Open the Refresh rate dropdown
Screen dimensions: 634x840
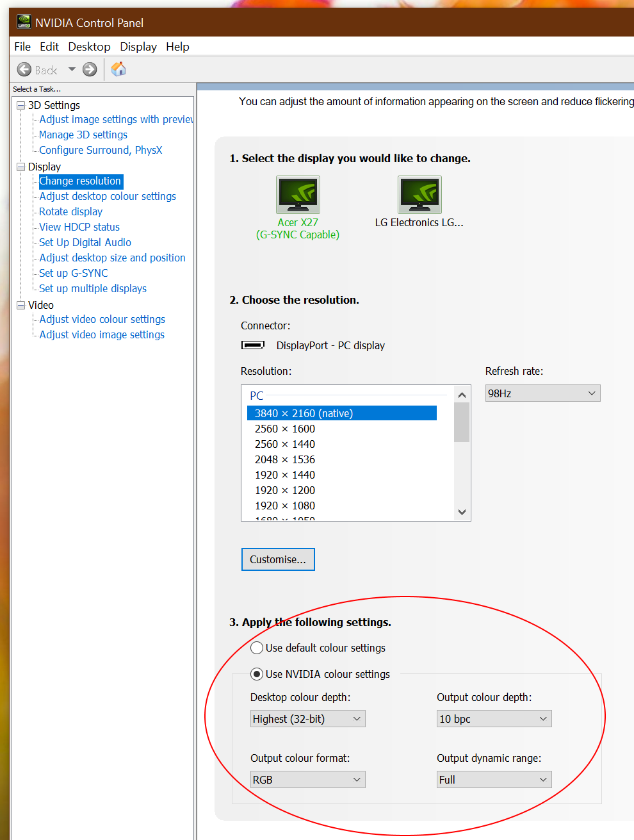point(542,393)
